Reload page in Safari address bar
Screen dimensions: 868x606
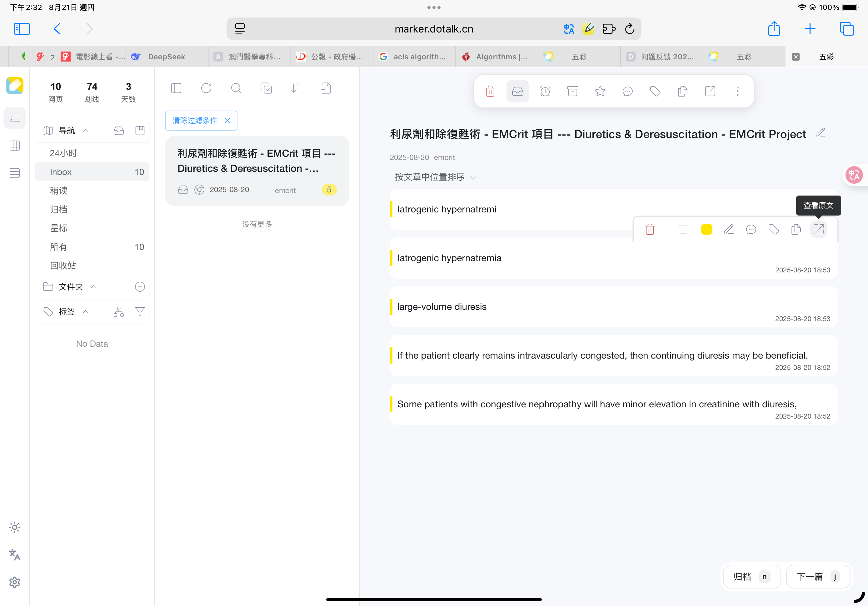630,29
